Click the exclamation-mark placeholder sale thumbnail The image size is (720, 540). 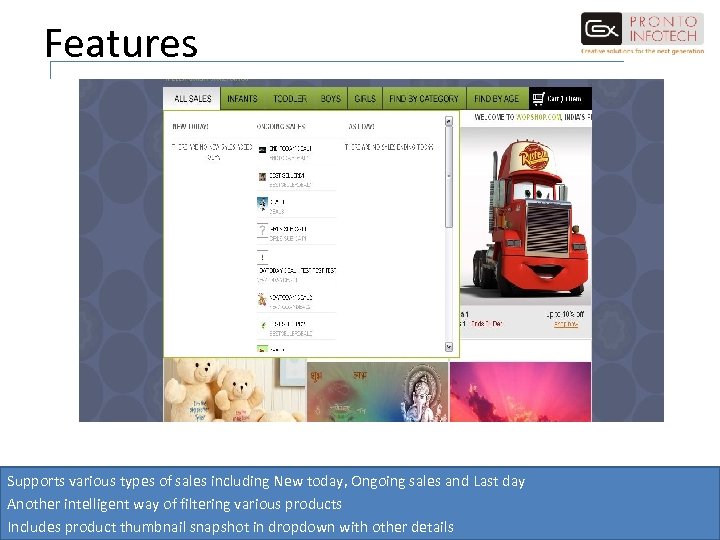(x=262, y=257)
